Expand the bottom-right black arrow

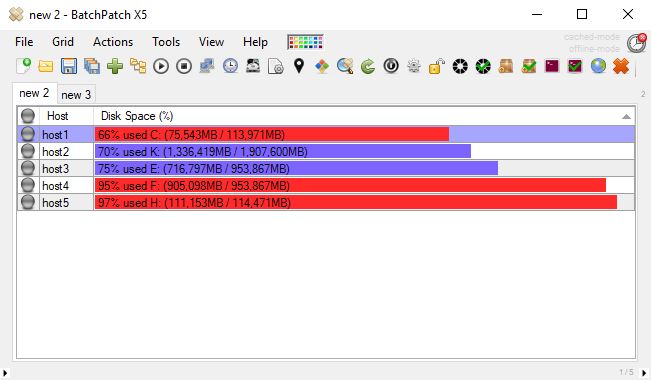644,373
